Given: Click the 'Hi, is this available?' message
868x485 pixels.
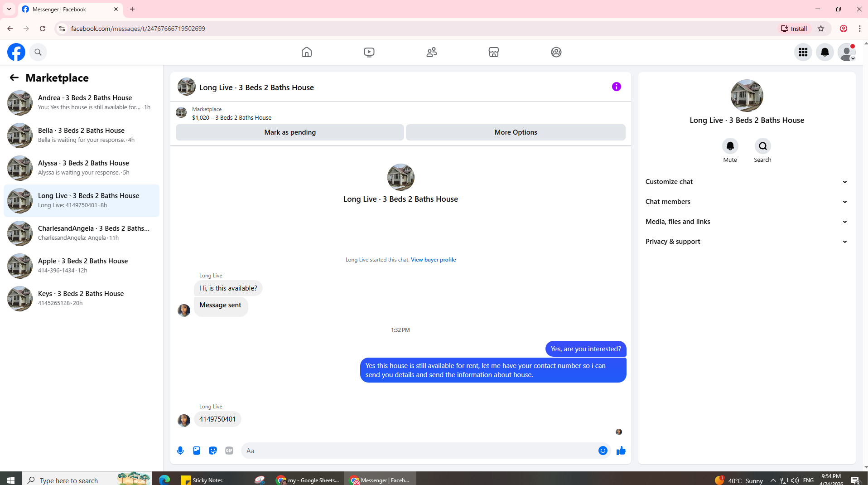Looking at the screenshot, I should point(228,288).
